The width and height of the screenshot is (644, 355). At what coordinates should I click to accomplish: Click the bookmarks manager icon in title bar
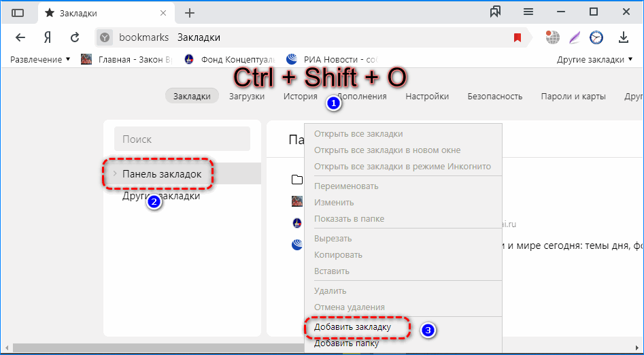pyautogui.click(x=495, y=12)
